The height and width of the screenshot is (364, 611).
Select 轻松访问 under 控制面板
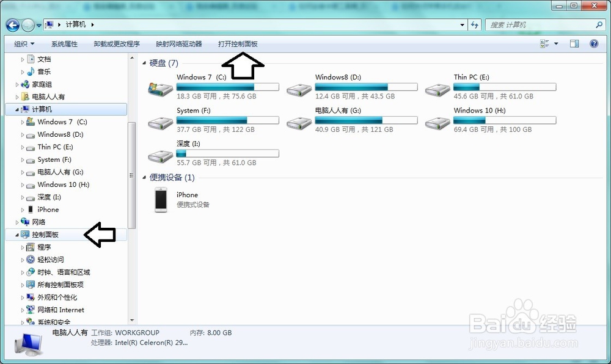(51, 260)
